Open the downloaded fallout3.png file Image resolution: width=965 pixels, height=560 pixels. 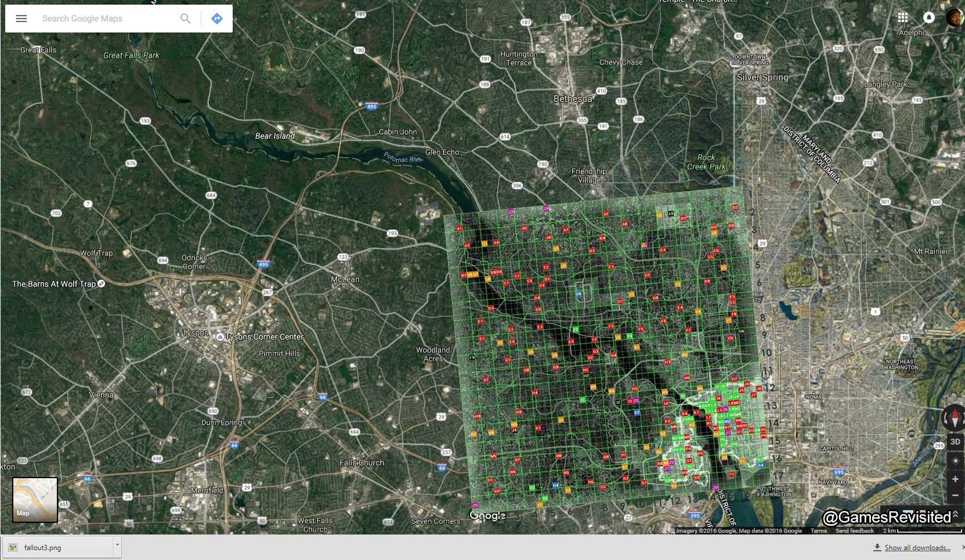(x=58, y=547)
